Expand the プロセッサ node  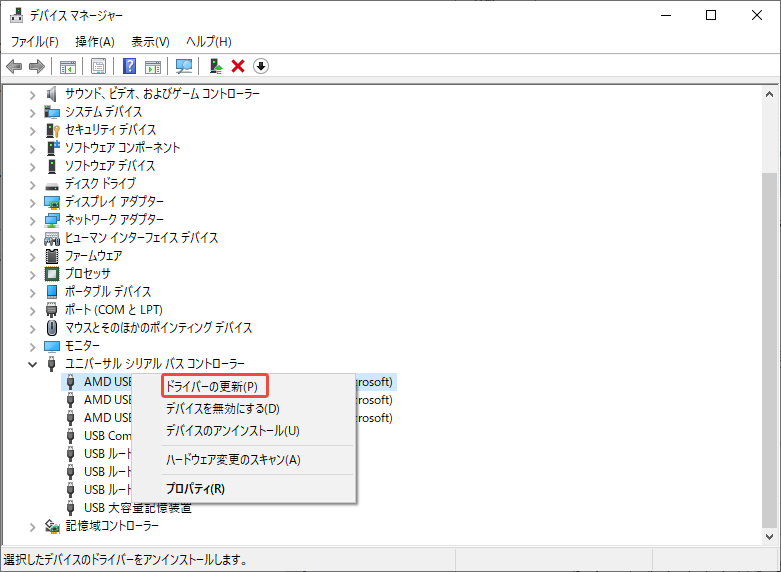(x=32, y=275)
